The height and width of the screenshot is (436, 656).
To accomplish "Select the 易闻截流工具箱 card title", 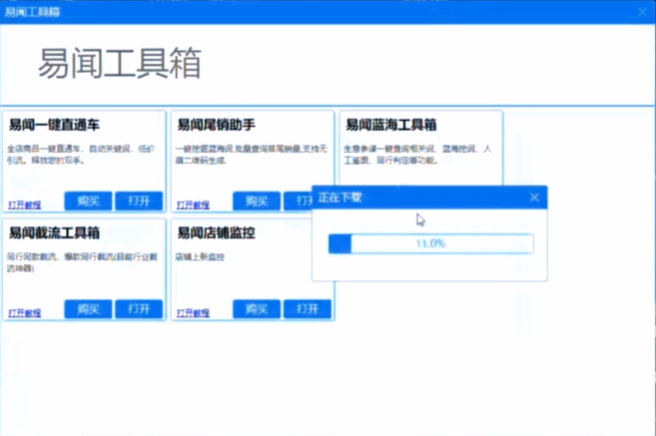I will 54,233.
